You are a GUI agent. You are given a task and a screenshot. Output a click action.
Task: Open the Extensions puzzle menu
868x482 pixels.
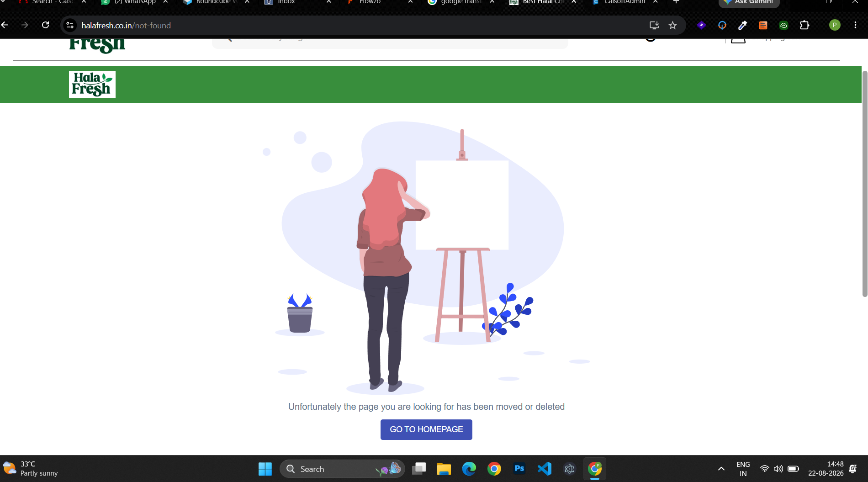click(804, 25)
